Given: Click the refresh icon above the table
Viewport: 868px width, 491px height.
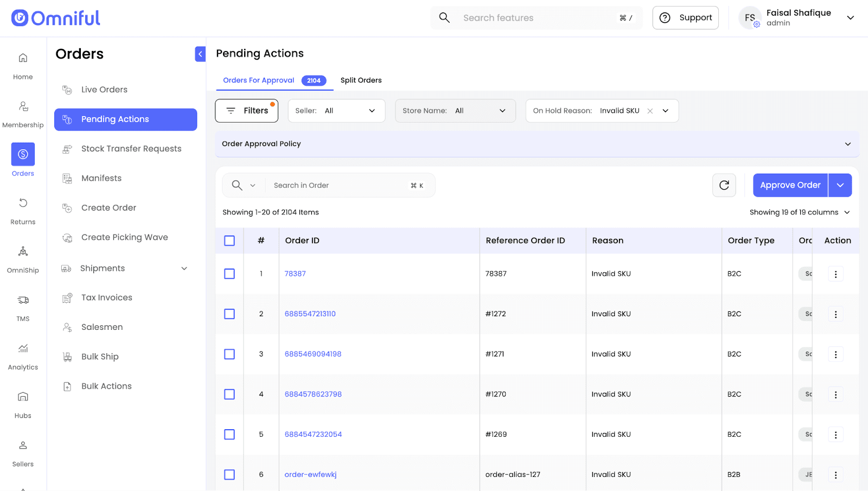Looking at the screenshot, I should point(724,186).
